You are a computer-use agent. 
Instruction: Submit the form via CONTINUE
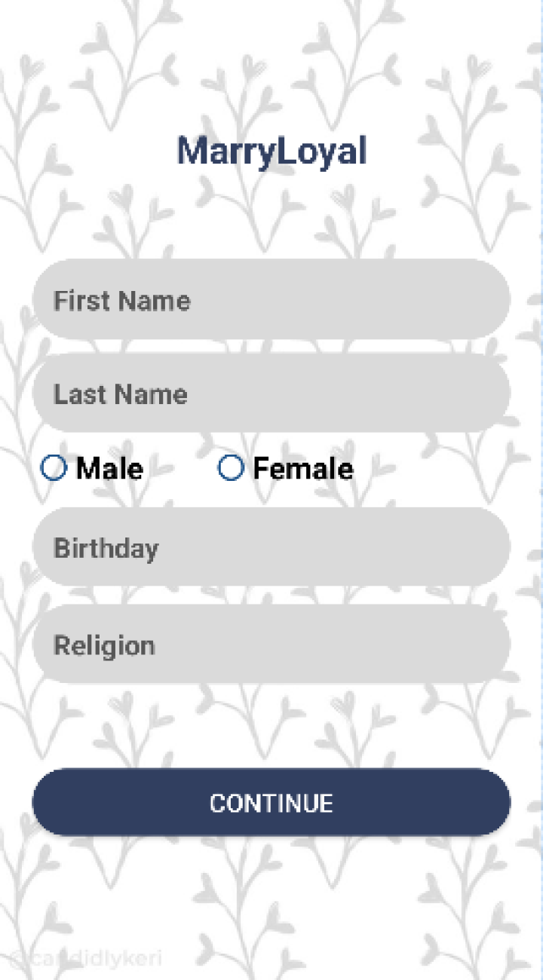pos(271,802)
